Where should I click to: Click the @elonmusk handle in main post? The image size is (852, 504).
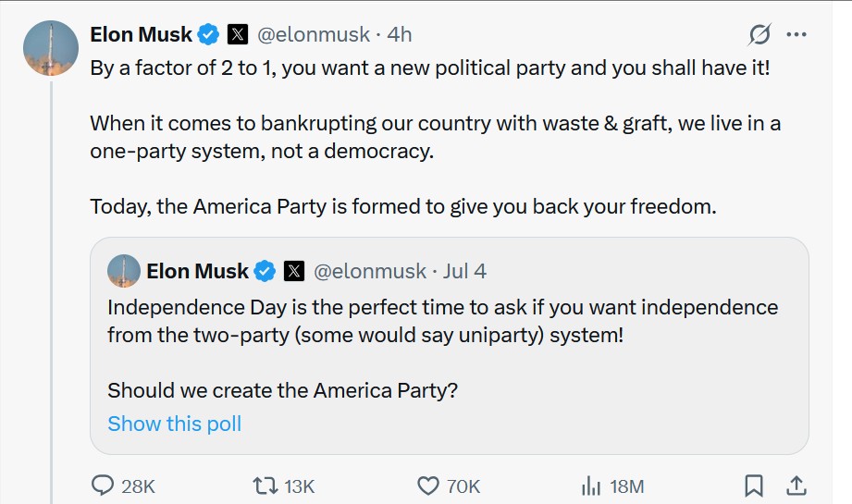coord(312,35)
